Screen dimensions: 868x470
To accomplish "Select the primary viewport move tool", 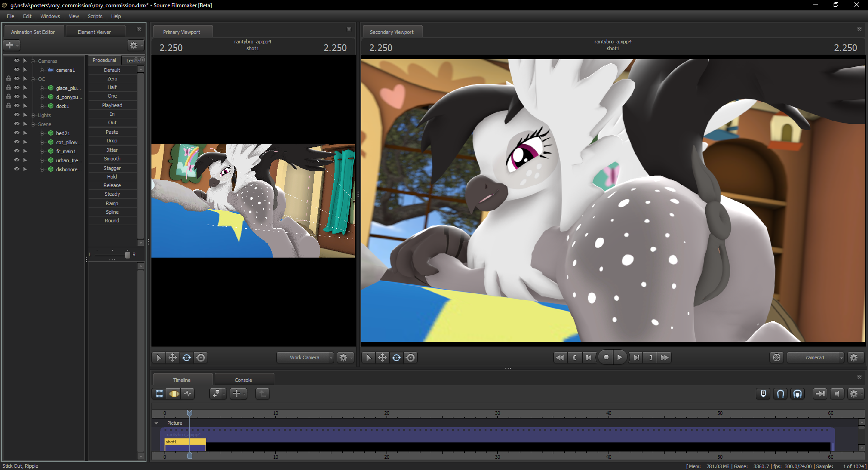I will 173,357.
